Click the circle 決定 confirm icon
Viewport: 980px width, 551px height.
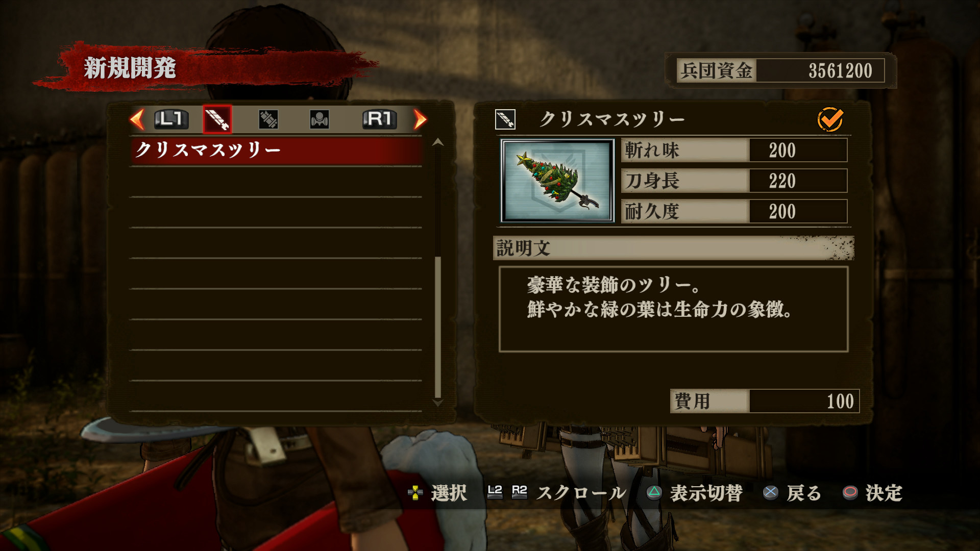(850, 492)
